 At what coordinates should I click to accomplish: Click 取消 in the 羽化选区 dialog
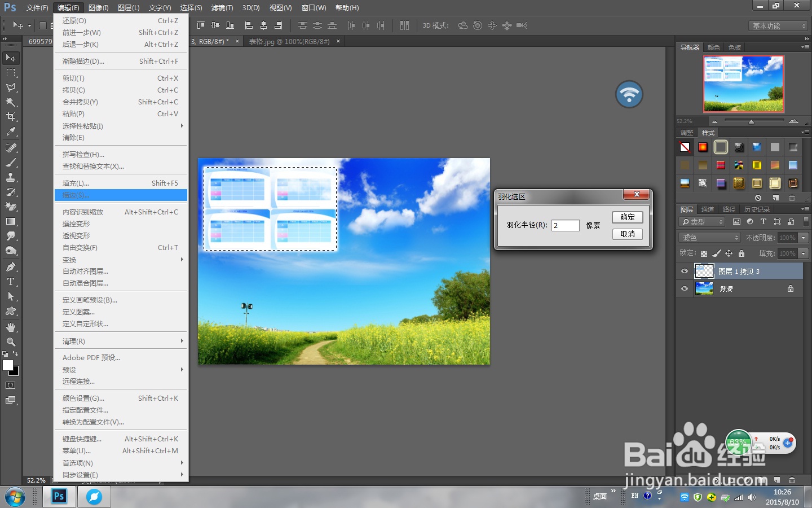tap(628, 234)
